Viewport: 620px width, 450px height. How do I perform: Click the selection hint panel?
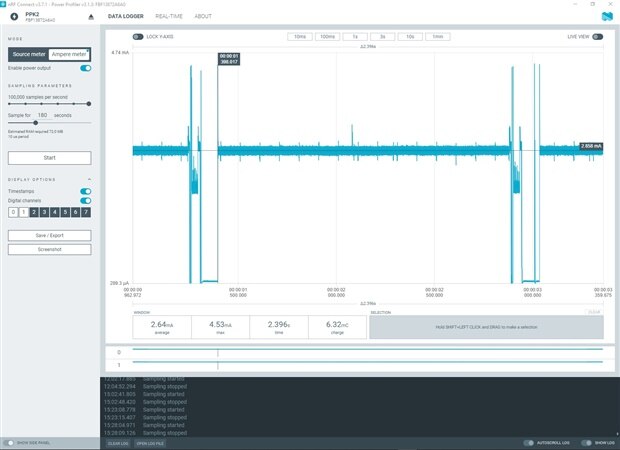pos(486,327)
